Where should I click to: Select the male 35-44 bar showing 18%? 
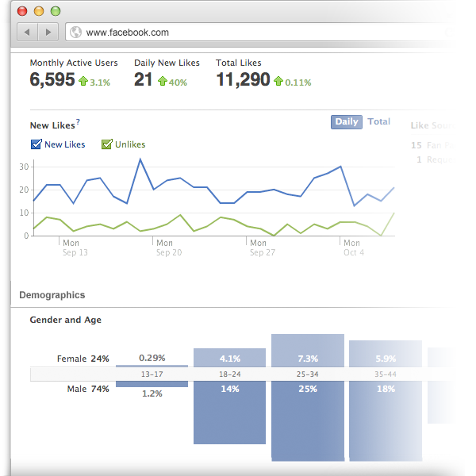[386, 420]
